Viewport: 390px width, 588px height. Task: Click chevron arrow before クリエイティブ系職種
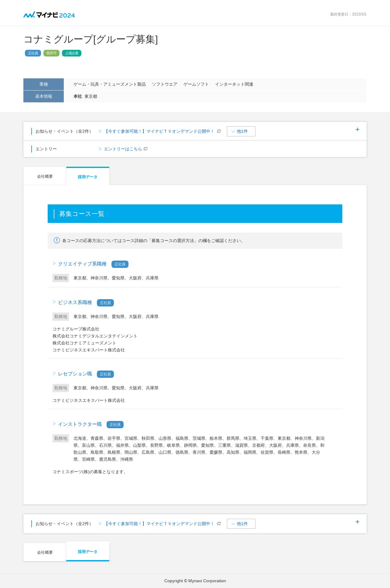click(54, 263)
